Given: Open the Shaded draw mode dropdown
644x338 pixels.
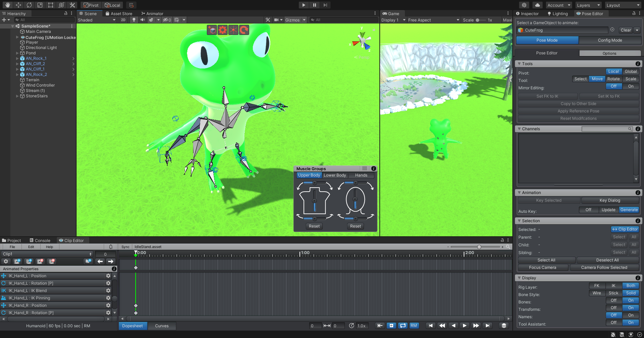Looking at the screenshot, I should (x=97, y=20).
